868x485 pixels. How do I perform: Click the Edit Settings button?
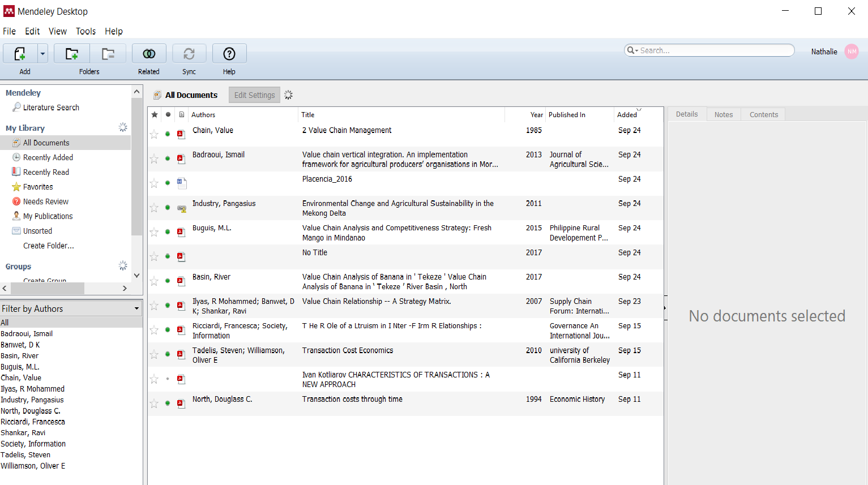254,95
